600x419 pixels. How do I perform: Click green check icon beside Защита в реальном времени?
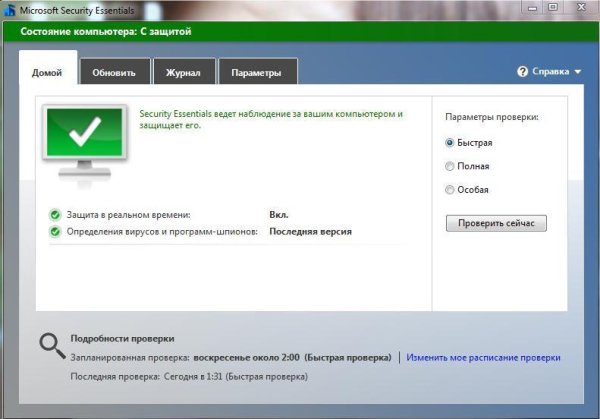click(x=55, y=215)
